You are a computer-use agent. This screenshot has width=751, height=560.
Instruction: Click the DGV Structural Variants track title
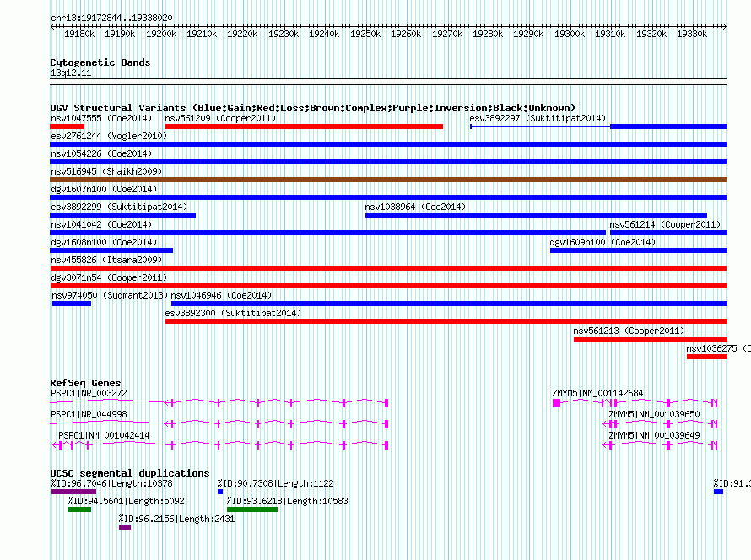point(313,108)
